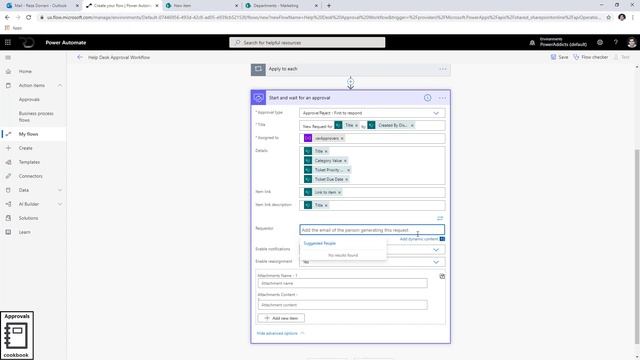Remove the Created By token from Title field
Viewport: 640px width, 360px height.
click(x=412, y=126)
